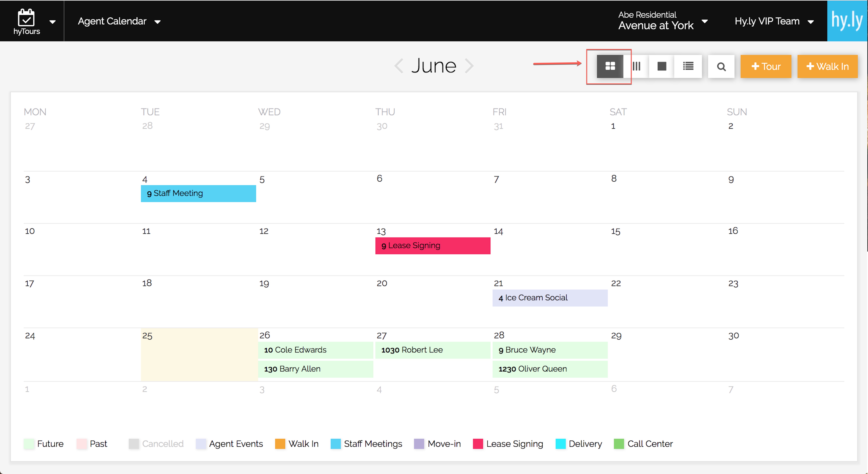
Task: Switch to list view icon
Action: point(688,66)
